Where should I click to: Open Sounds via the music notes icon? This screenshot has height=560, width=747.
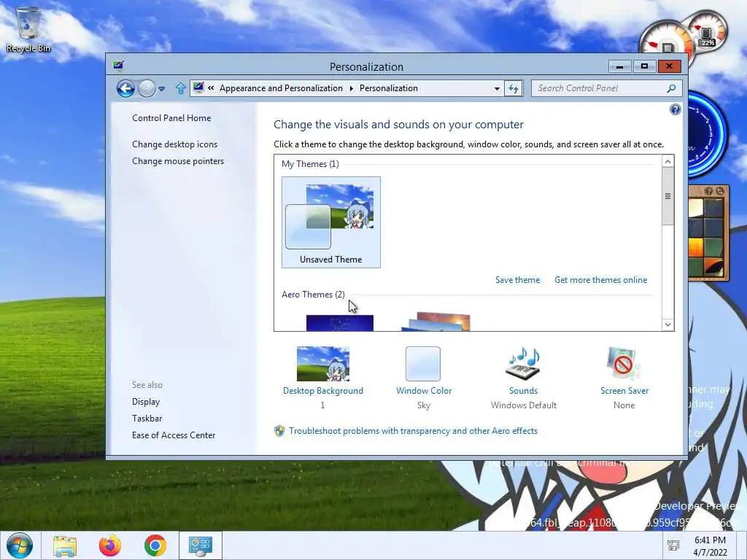pyautogui.click(x=523, y=364)
